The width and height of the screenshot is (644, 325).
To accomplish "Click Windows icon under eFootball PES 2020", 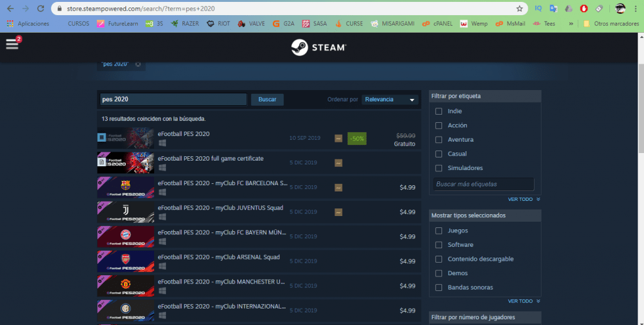I will point(162,143).
